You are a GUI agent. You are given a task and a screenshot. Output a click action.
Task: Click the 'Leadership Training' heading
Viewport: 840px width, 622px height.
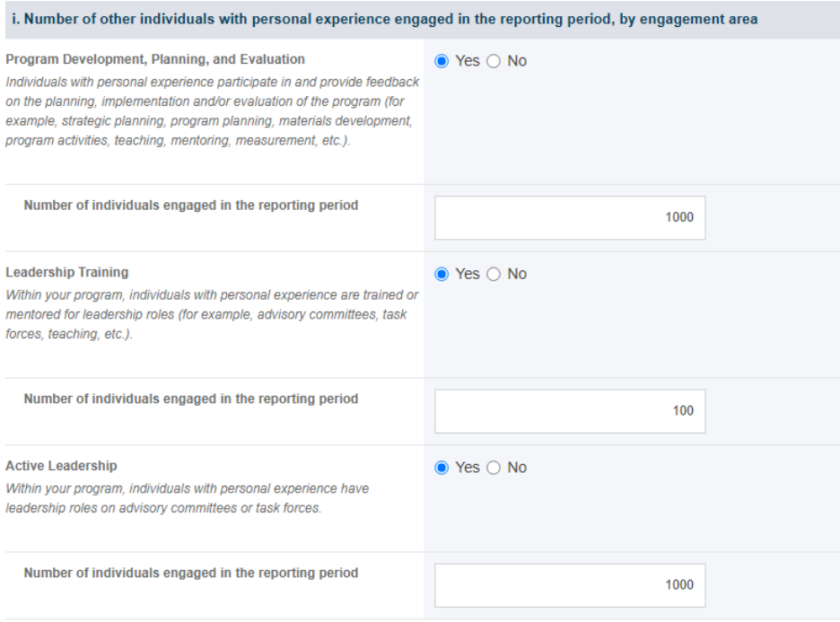coord(67,272)
